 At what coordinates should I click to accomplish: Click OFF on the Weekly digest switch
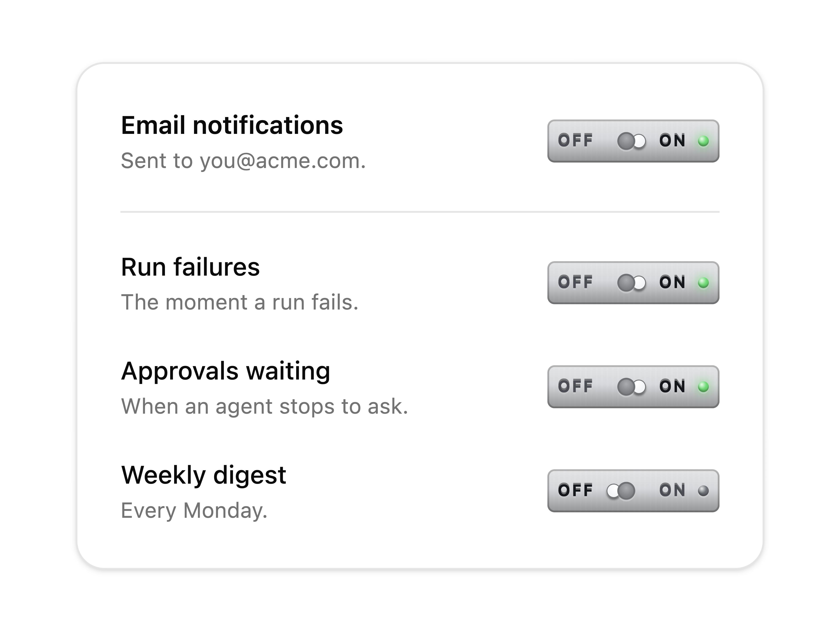tap(575, 490)
